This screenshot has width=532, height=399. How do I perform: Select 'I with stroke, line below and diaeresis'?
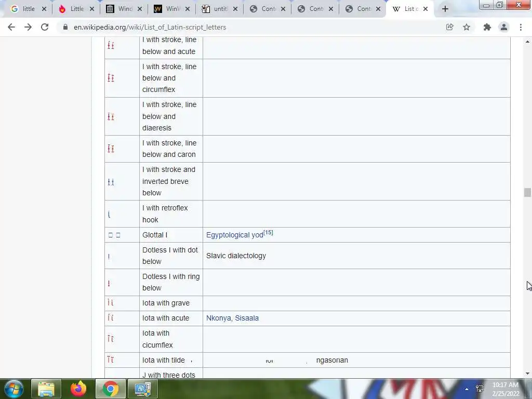(x=169, y=116)
